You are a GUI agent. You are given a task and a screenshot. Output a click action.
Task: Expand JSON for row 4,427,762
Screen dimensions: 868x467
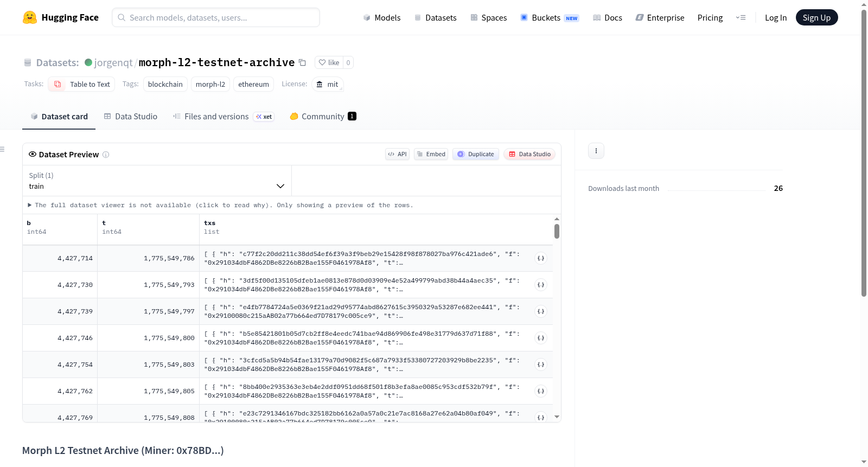click(x=541, y=391)
